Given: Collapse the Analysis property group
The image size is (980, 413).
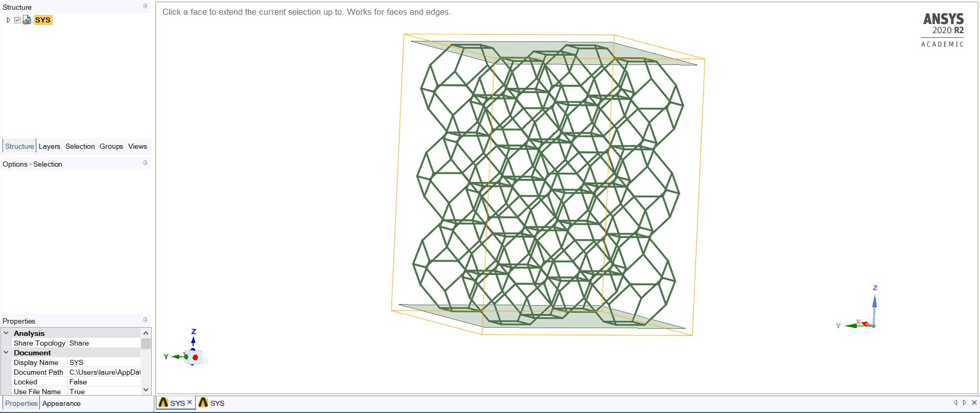Looking at the screenshot, I should pos(6,333).
